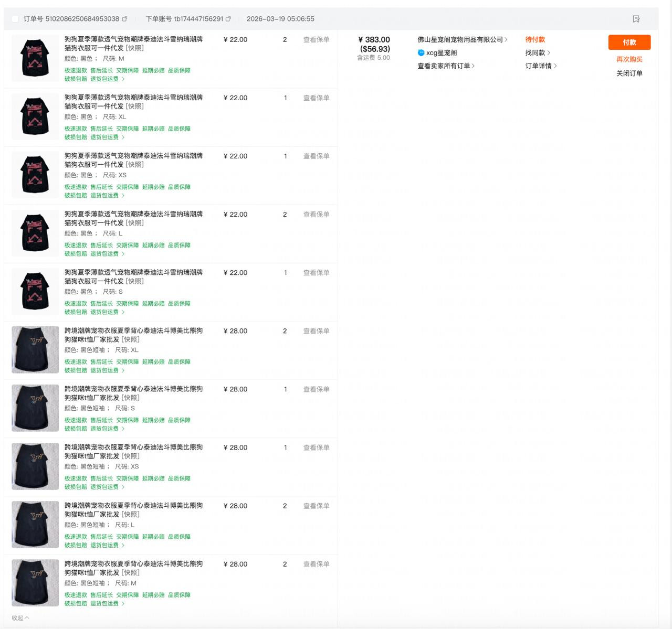
Task: Click the xcg星宠阁 Wangwang chat icon
Action: (421, 52)
